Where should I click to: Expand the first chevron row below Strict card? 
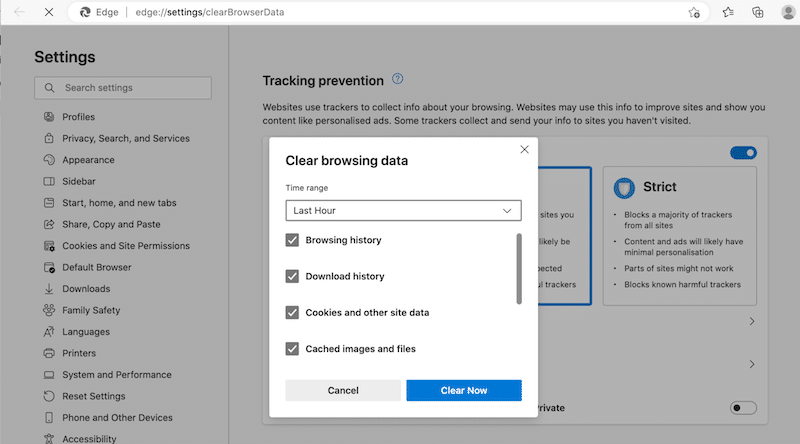[752, 321]
